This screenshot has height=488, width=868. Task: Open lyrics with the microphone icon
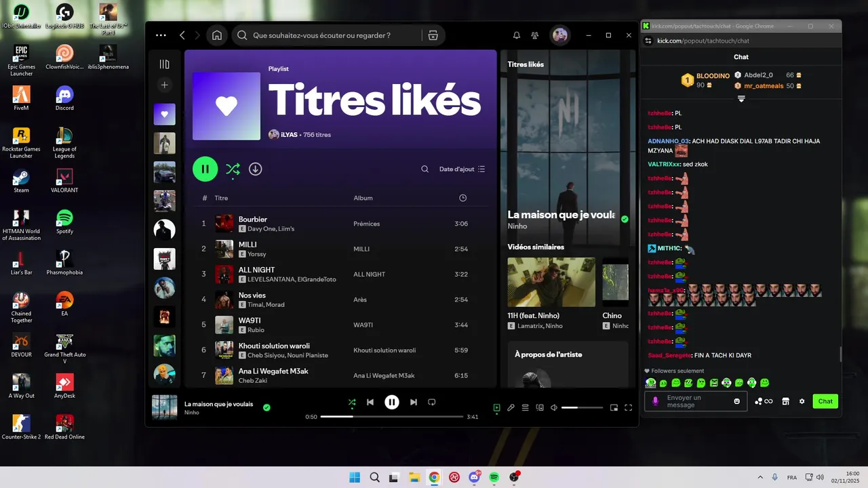point(511,407)
